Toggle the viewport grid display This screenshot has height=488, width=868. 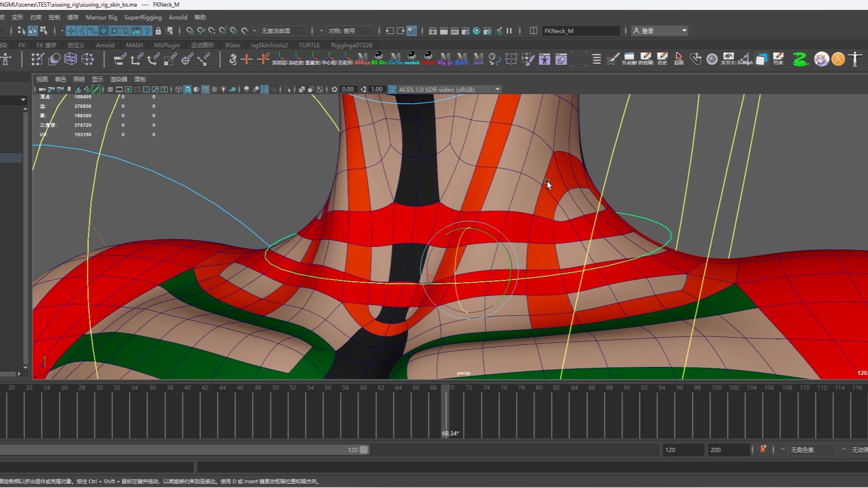110,89
